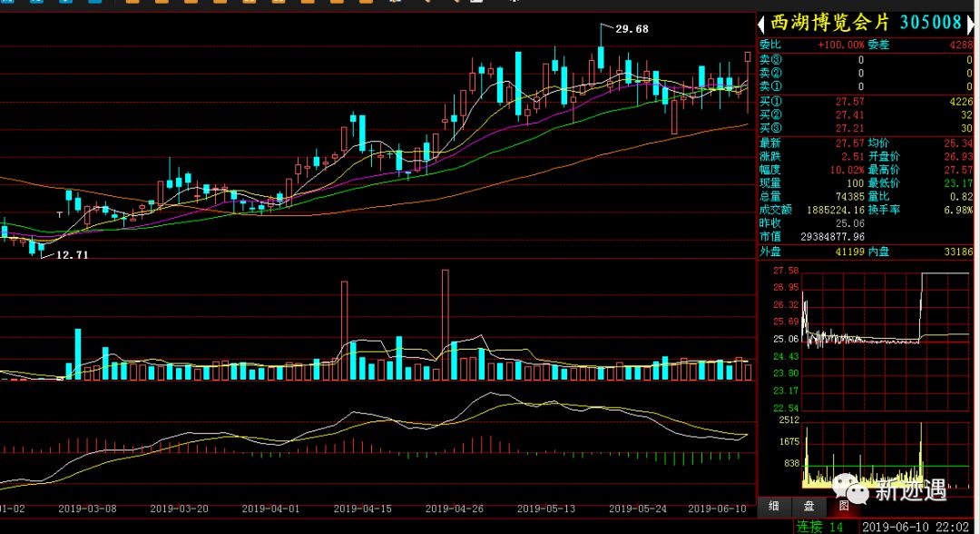Click the 2019-05-13 date axis label
This screenshot has height=534, width=980.
pyautogui.click(x=546, y=509)
